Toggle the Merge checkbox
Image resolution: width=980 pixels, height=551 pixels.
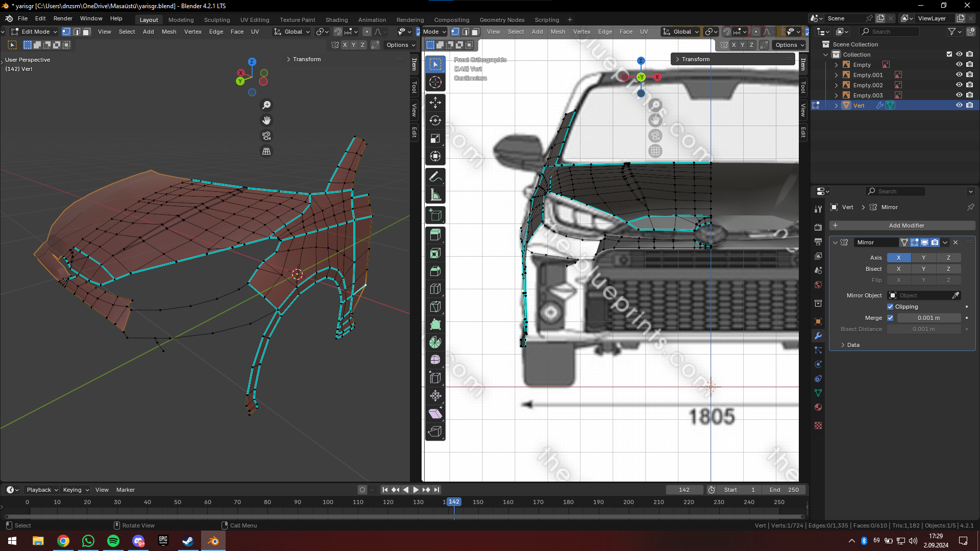click(890, 318)
